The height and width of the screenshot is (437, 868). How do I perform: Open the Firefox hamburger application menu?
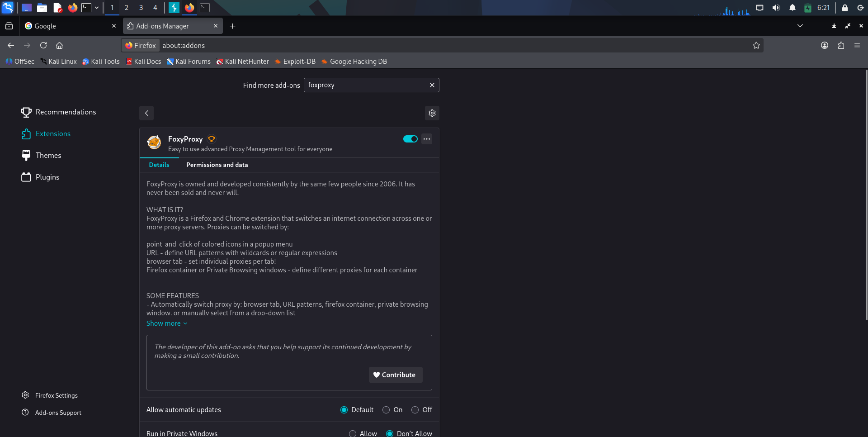[x=857, y=45]
